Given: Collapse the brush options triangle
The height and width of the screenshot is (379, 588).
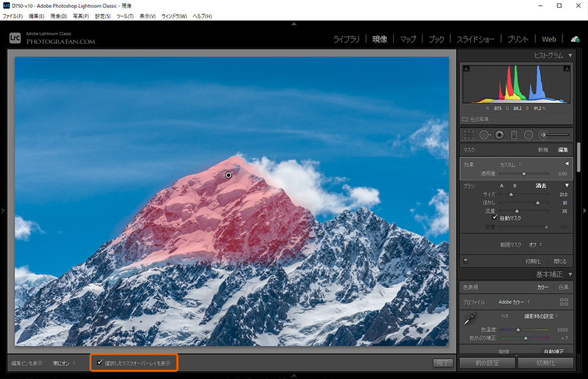Looking at the screenshot, I should pyautogui.click(x=567, y=186).
